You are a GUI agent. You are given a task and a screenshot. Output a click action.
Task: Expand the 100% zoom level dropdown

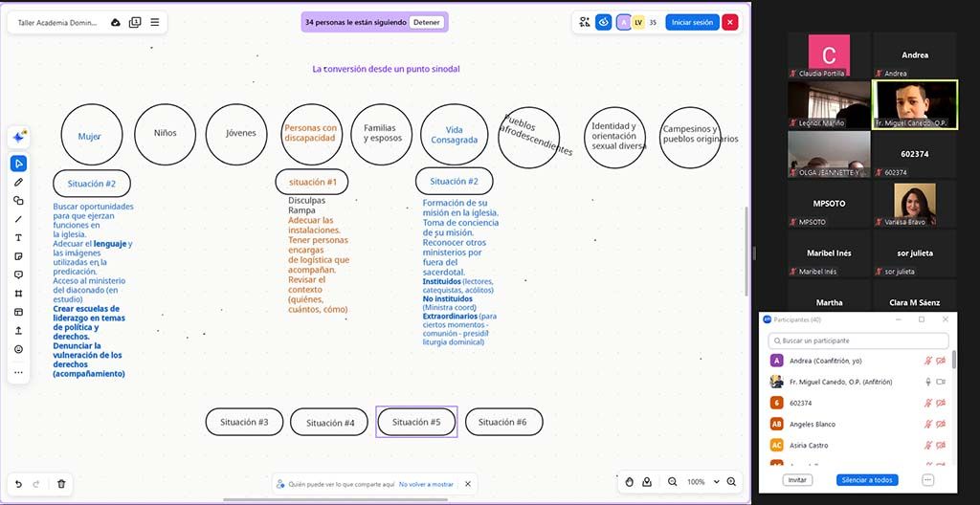[716, 482]
